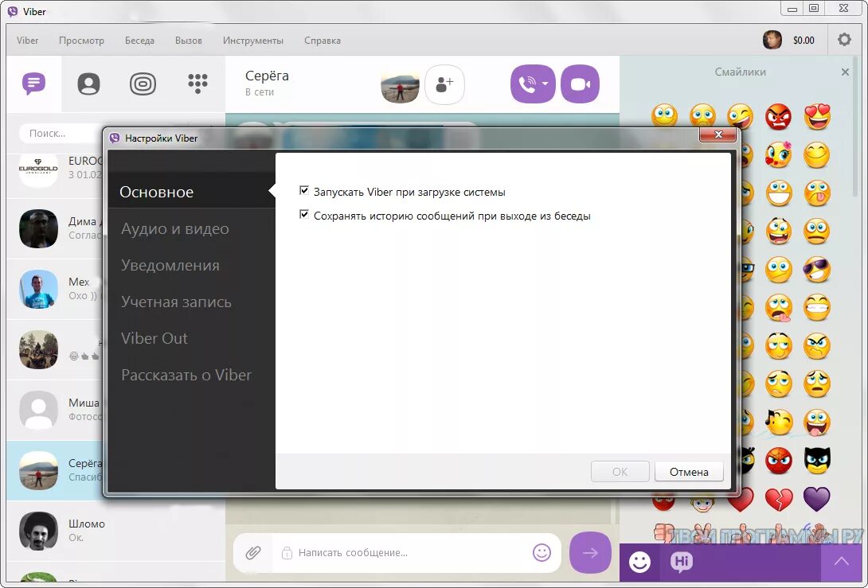Insert the broken heart emoji

(778, 499)
